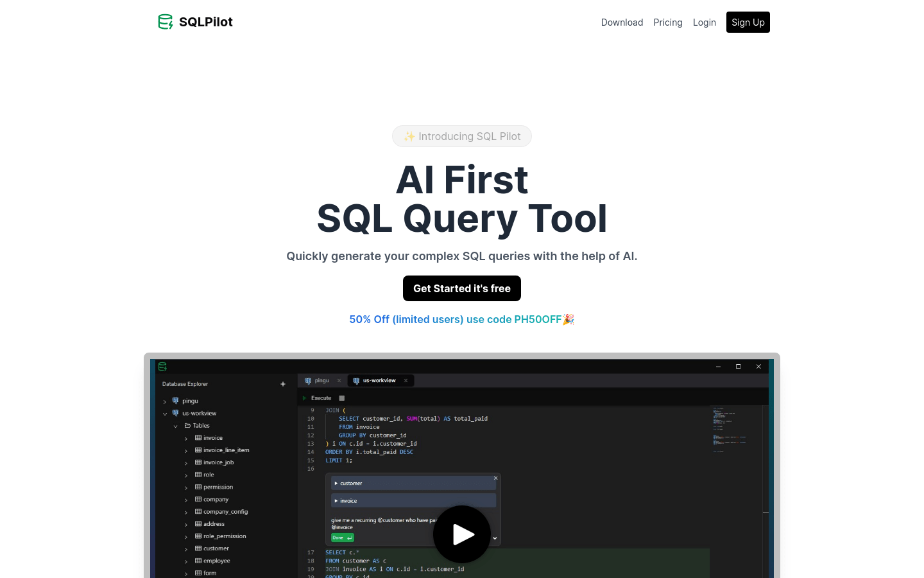
Task: Click us-workview PostgreSQL icon in explorer
Action: coord(175,413)
